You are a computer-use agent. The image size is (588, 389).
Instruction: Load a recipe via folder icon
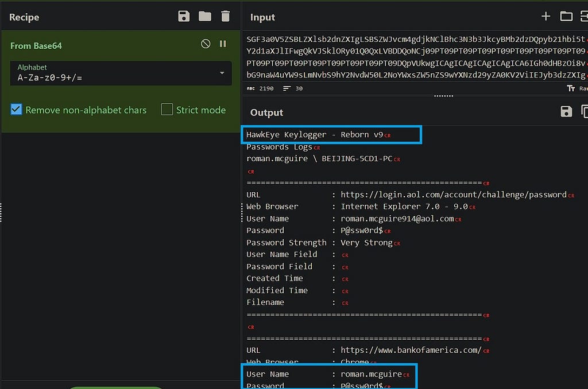coord(205,16)
